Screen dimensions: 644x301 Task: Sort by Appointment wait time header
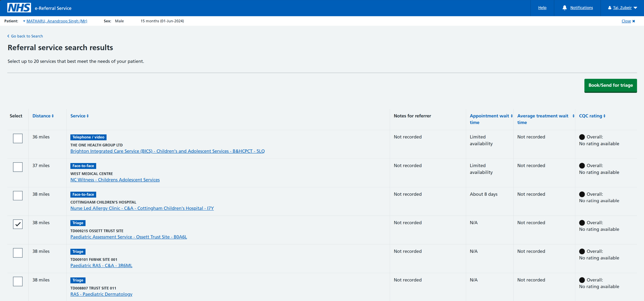pyautogui.click(x=489, y=119)
